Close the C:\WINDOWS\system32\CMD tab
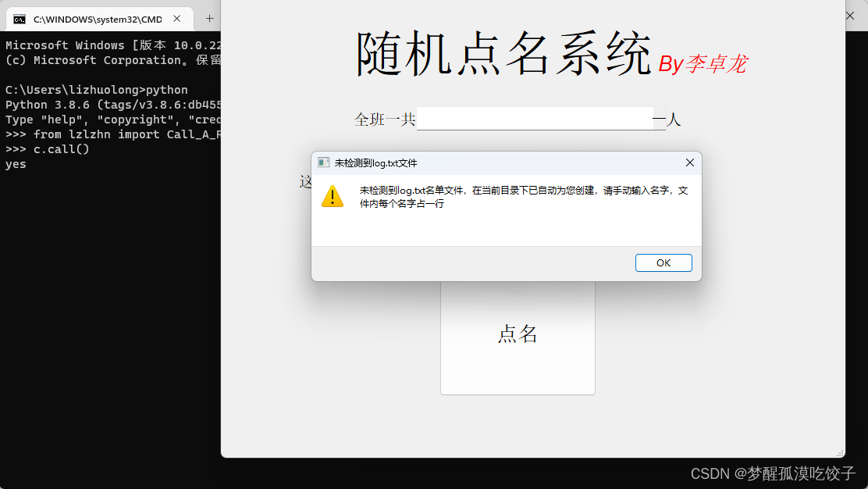Screen dimensions: 868x489 tap(177, 19)
